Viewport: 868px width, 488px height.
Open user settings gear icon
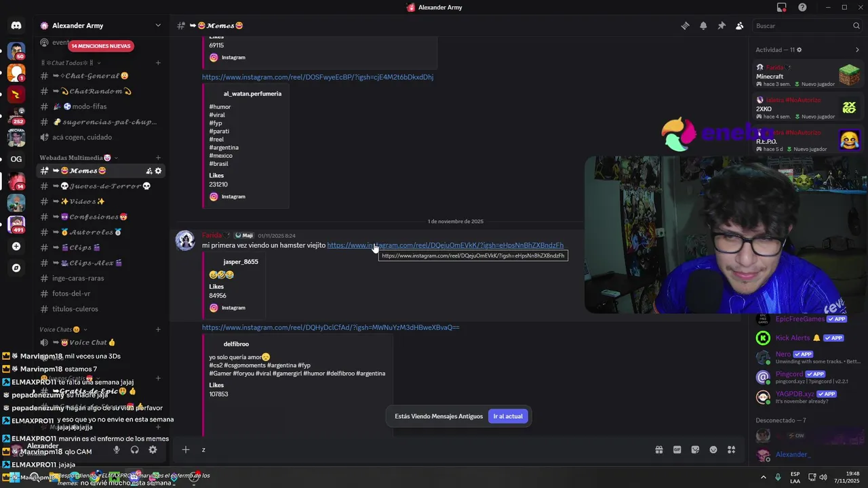click(153, 449)
